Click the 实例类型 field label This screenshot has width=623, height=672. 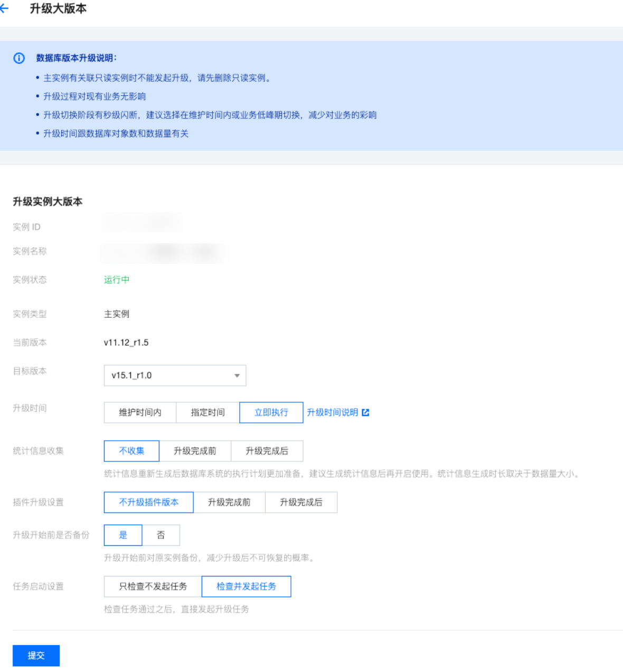(30, 314)
